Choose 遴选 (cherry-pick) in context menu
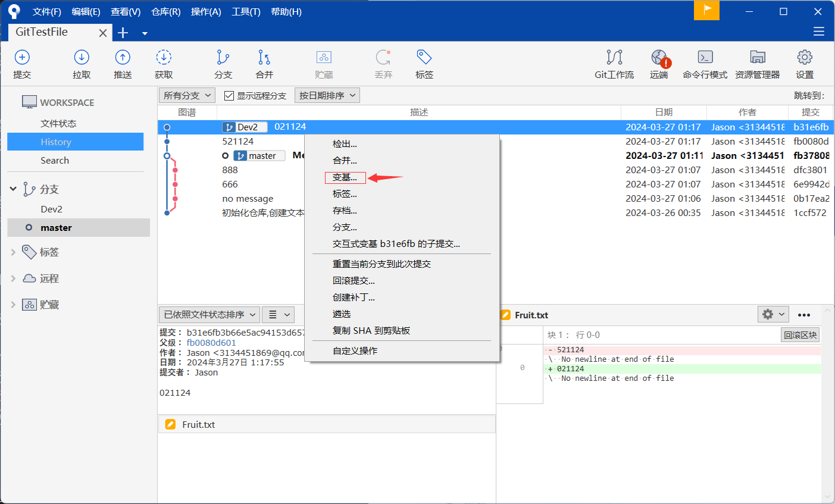835x504 pixels. [x=342, y=314]
